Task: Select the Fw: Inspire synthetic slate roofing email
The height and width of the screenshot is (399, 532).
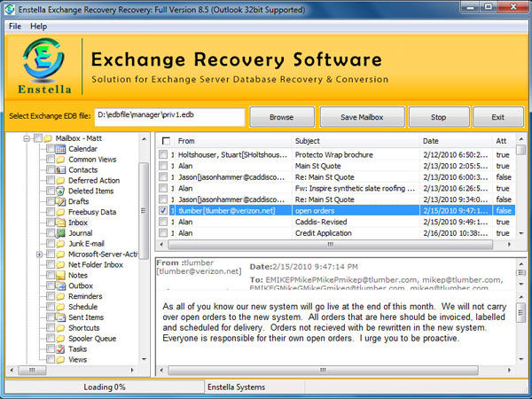Action: click(337, 188)
